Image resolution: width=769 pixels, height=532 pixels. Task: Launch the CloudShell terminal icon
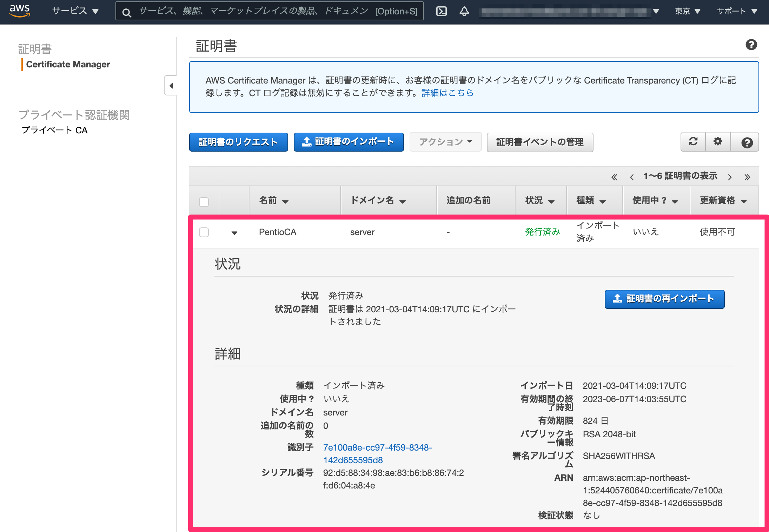pos(441,11)
